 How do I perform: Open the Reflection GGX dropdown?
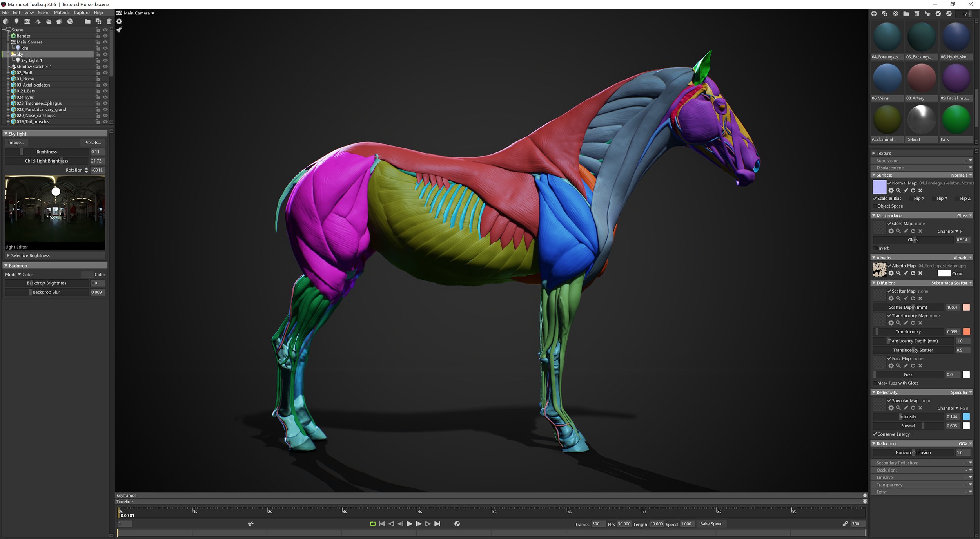click(962, 443)
